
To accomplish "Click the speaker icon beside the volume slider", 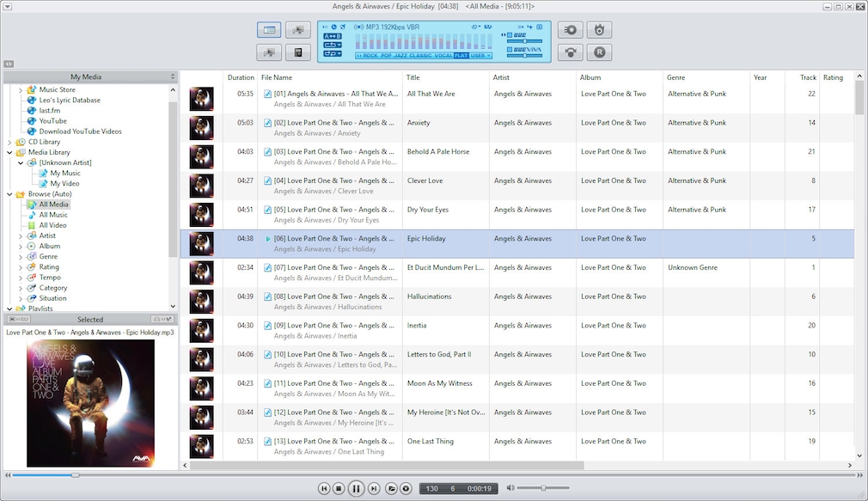I will (510, 487).
